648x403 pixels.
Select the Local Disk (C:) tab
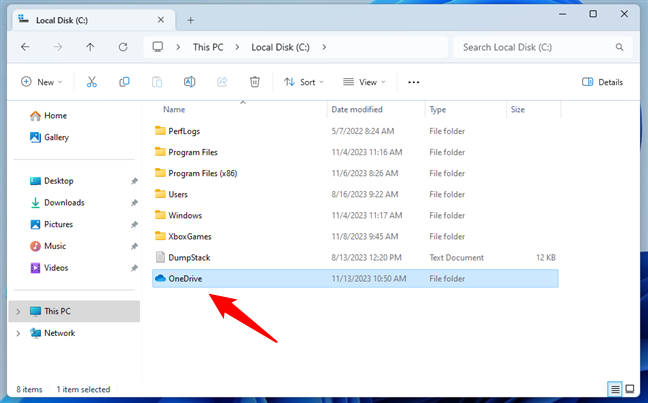93,20
